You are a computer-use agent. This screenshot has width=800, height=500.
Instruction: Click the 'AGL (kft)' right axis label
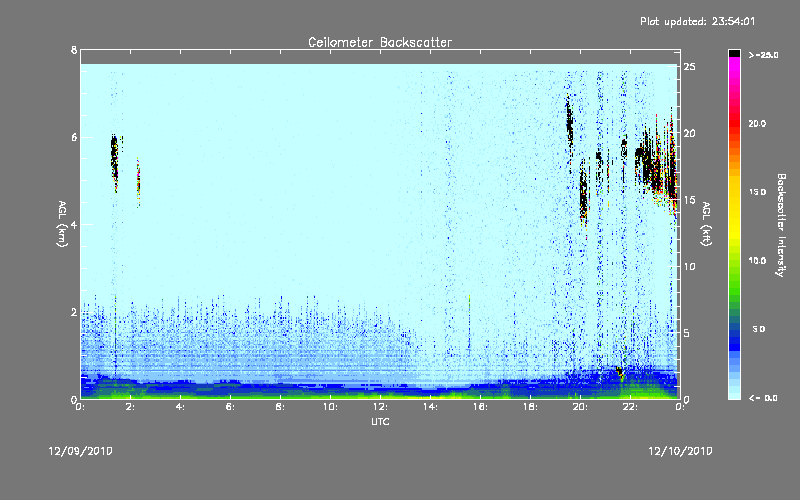point(706,224)
